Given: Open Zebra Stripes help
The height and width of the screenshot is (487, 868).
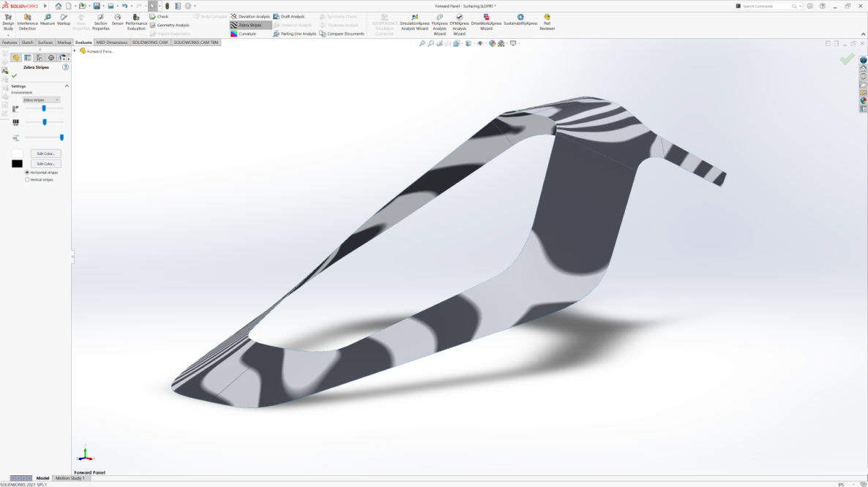Looking at the screenshot, I should (65, 67).
